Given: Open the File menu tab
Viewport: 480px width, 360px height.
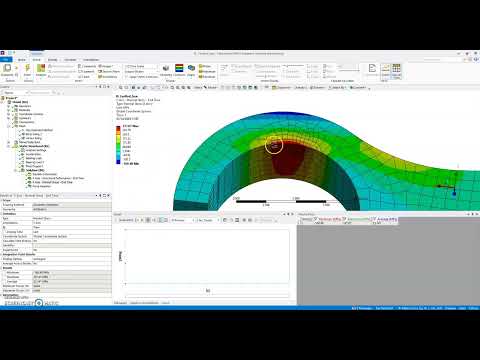Looking at the screenshot, I should coord(6,60).
